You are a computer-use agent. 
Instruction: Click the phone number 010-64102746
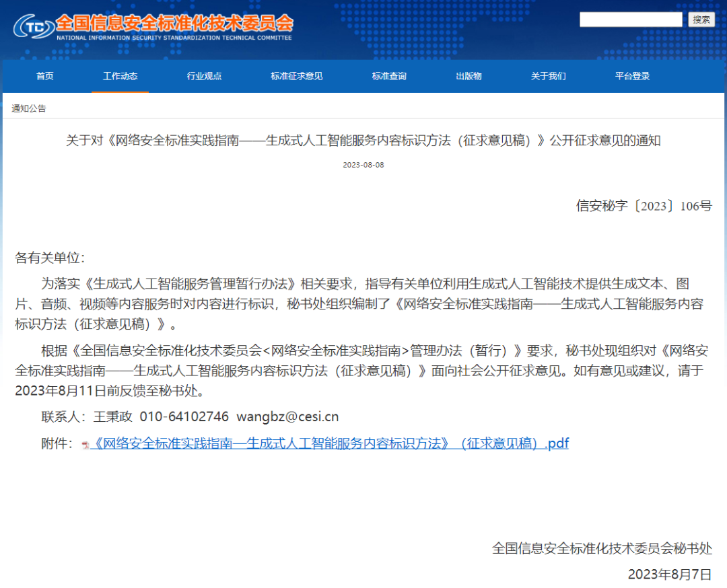click(x=184, y=416)
